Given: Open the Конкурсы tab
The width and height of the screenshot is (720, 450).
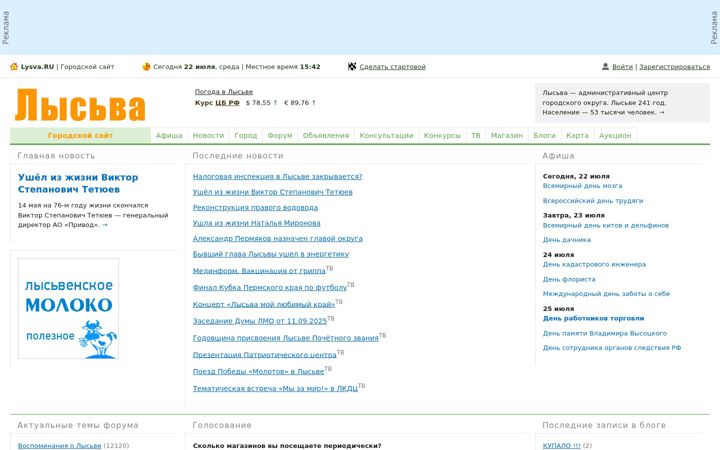Looking at the screenshot, I should click(442, 135).
